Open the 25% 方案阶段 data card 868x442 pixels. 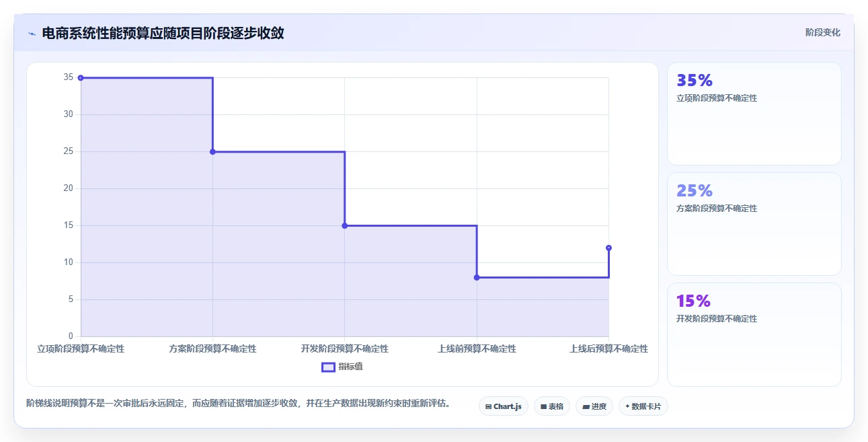754,224
